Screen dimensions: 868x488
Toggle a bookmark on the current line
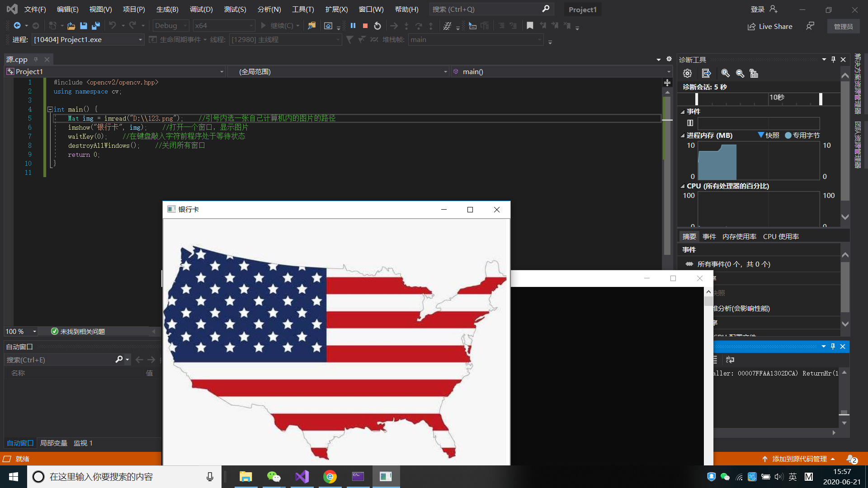click(x=530, y=26)
